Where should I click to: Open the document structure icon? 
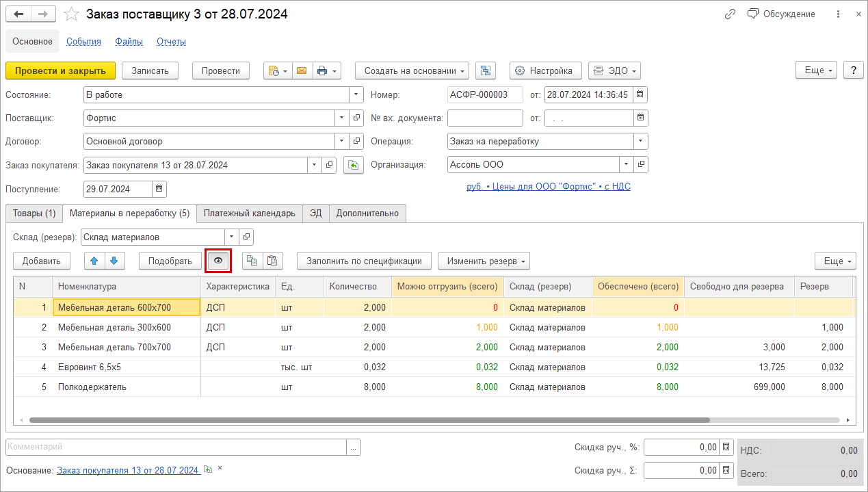tap(485, 70)
